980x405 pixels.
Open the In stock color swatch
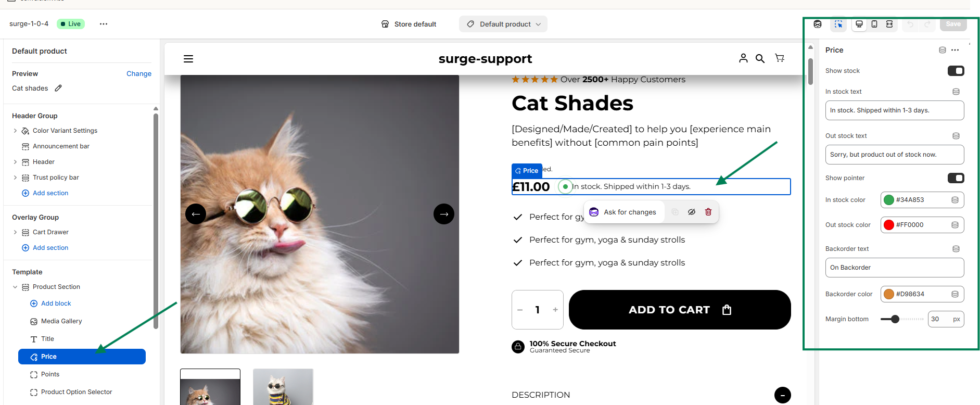[x=889, y=200]
